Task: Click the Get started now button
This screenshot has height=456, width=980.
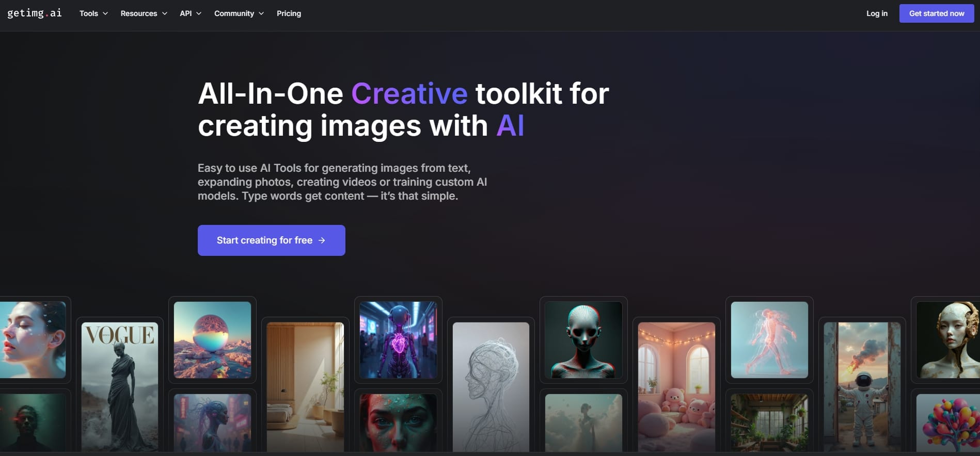Action: pos(937,13)
